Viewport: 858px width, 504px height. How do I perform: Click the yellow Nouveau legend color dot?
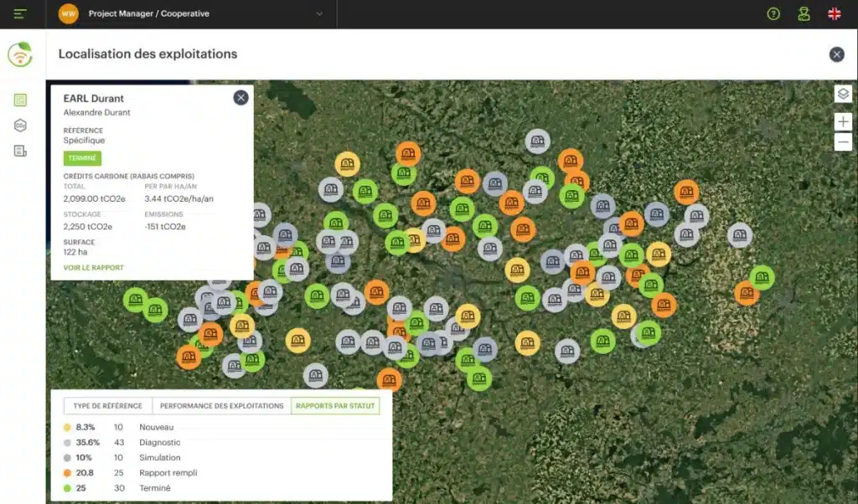67,427
